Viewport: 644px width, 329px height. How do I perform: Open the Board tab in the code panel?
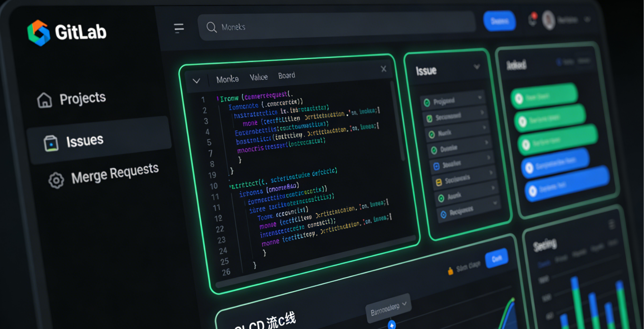point(286,75)
